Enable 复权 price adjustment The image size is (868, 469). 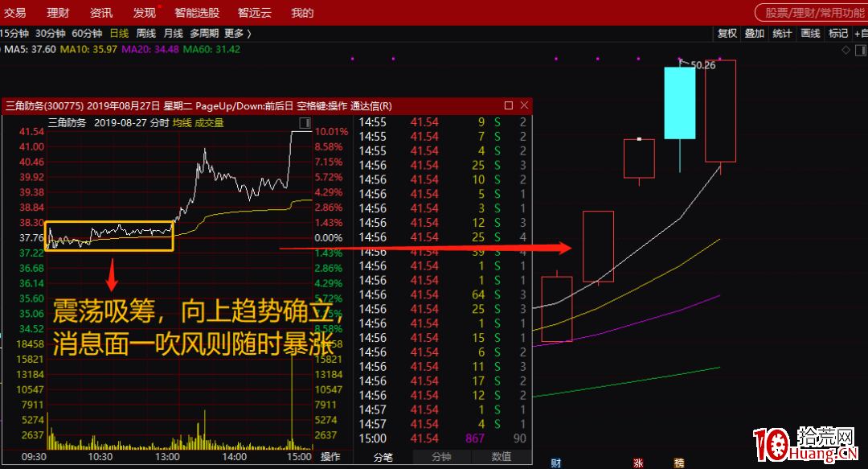(727, 33)
